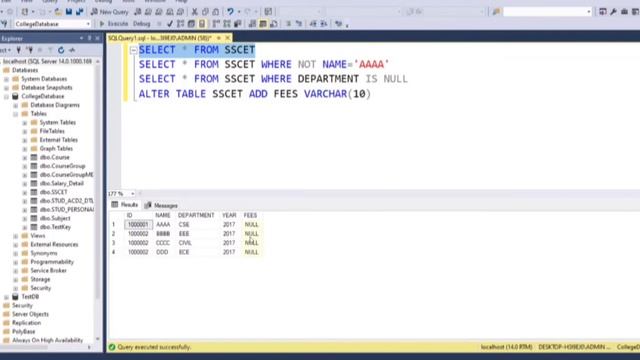
Task: Click the DEPARTMENT column header in results
Action: coord(196,215)
